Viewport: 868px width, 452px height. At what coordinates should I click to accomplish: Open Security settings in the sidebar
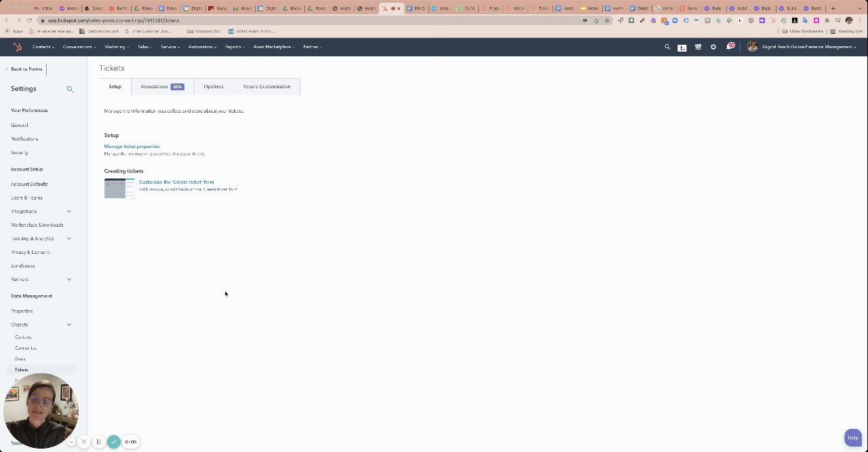coord(19,153)
